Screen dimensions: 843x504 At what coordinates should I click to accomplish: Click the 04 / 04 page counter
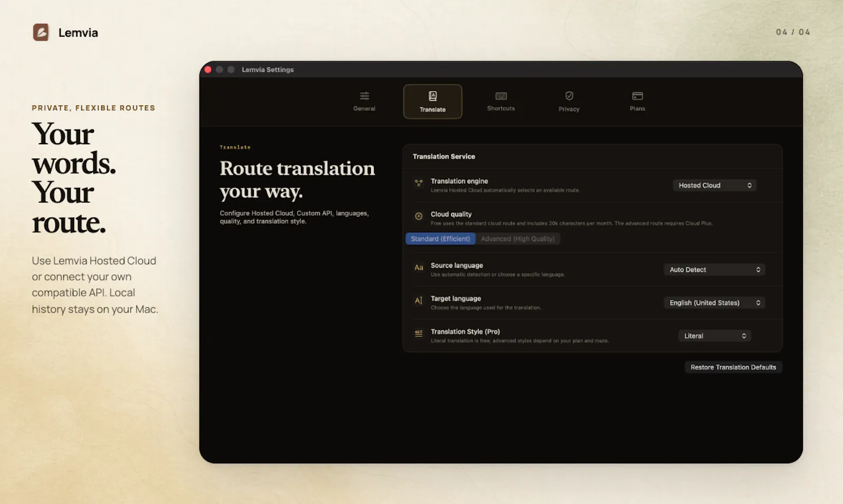[x=793, y=32]
